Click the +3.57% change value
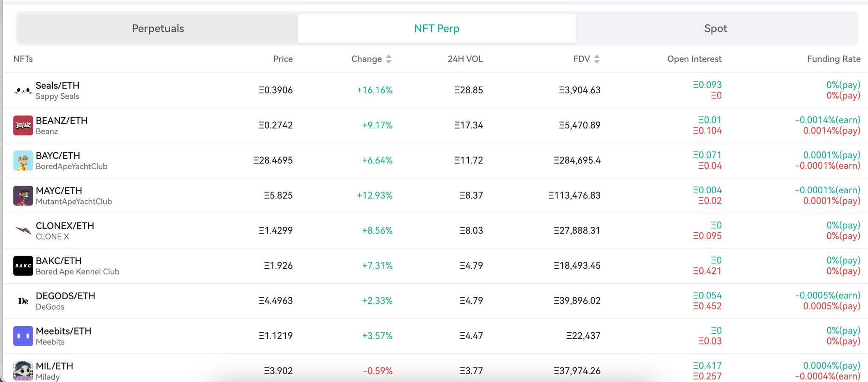This screenshot has height=382, width=868. click(x=377, y=336)
